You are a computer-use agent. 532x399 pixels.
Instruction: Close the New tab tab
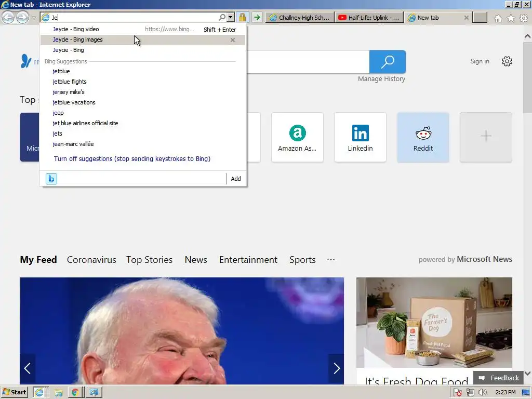click(x=466, y=18)
